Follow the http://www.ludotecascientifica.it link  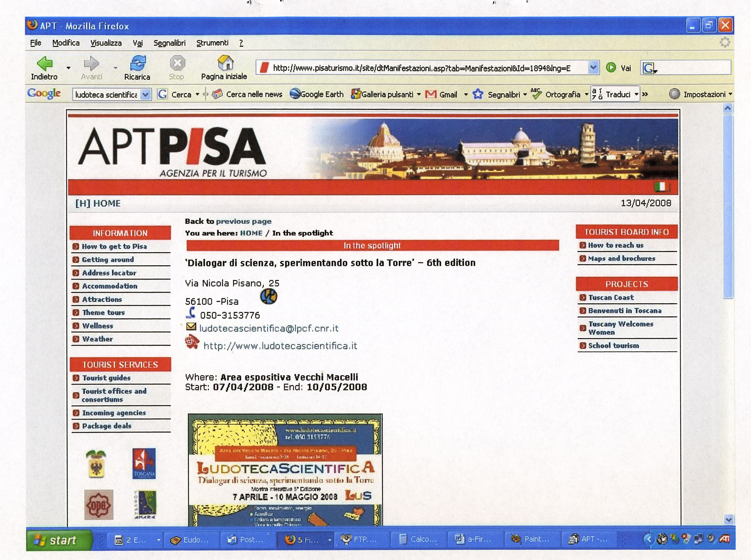pyautogui.click(x=280, y=346)
